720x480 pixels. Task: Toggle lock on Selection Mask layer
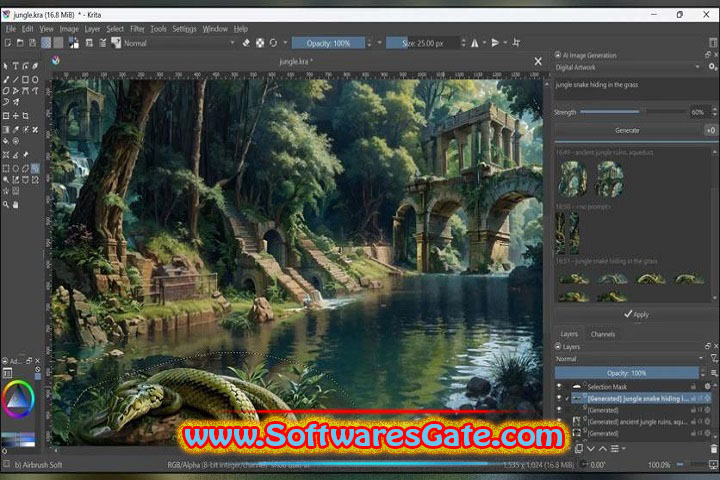click(693, 387)
